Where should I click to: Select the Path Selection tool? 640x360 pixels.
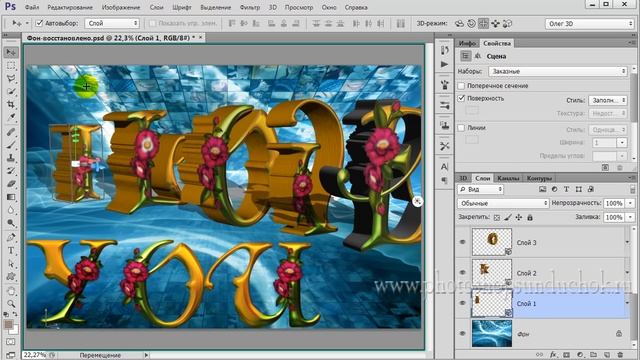click(11, 263)
